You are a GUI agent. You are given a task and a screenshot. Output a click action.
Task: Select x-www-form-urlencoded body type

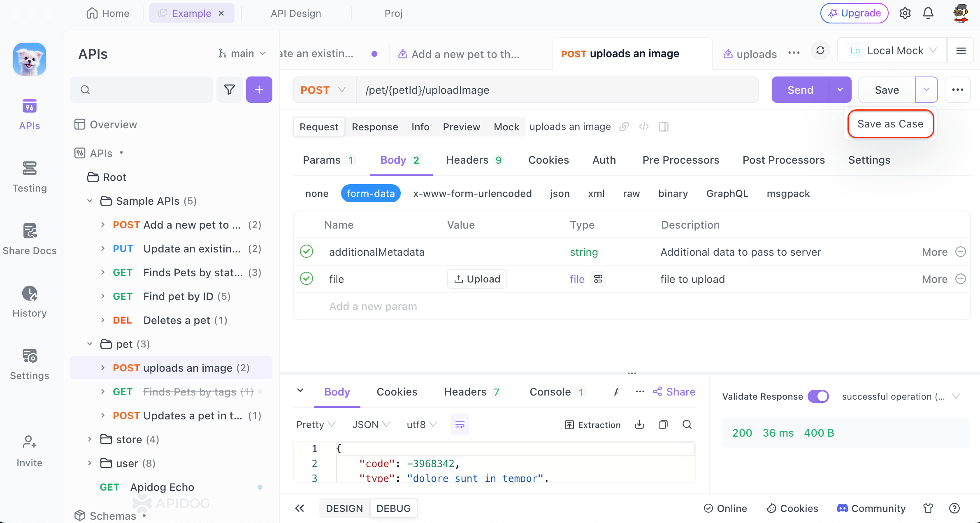click(x=472, y=194)
